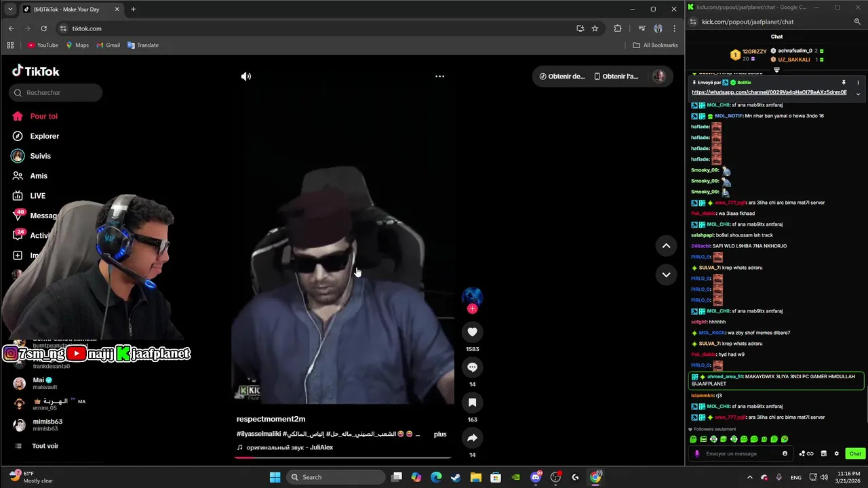The image size is (868, 488).
Task: Go to next video with down arrow
Action: pos(666,274)
